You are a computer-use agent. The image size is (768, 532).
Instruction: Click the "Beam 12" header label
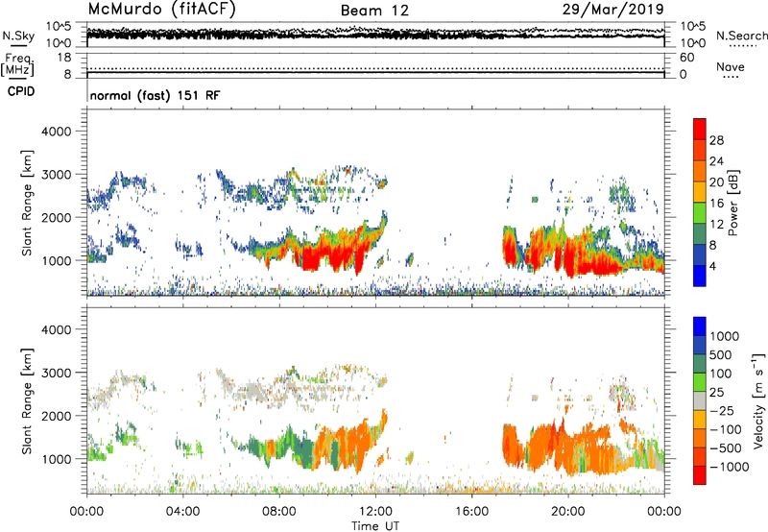(x=374, y=11)
